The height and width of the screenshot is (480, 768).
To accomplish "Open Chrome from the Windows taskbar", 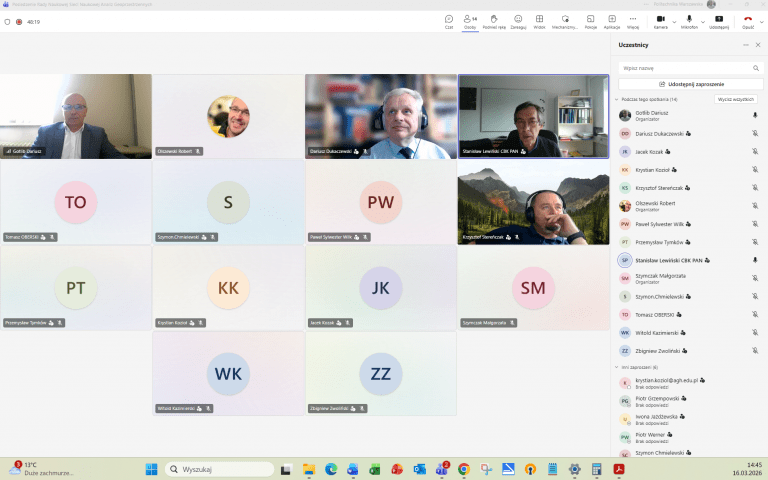I will 463,469.
